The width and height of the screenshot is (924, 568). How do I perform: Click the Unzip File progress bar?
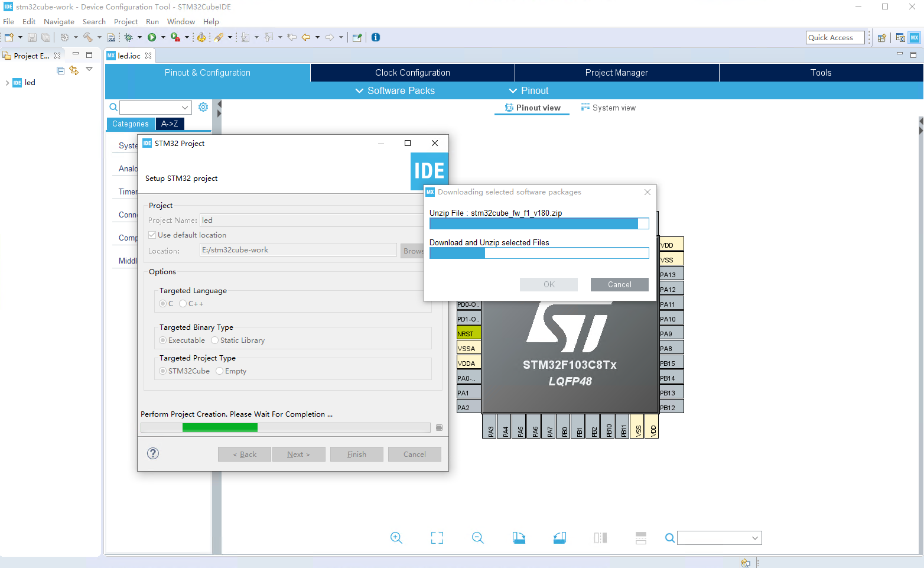tap(539, 223)
